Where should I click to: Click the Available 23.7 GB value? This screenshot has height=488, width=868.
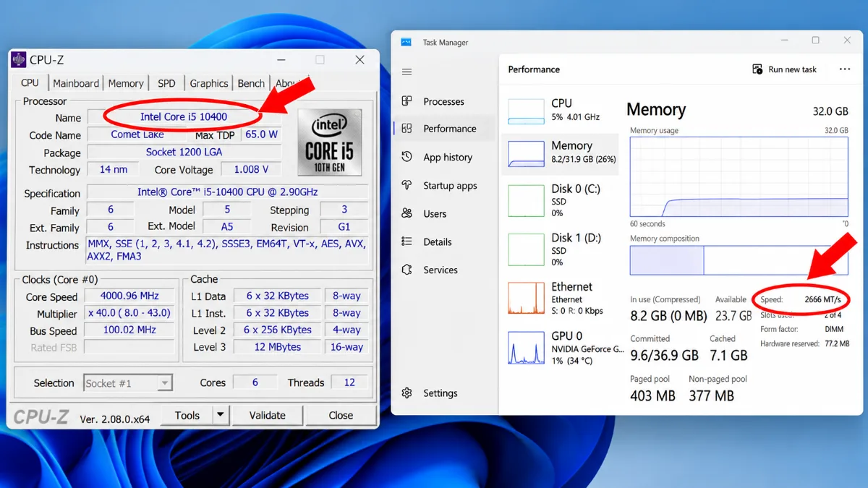coord(733,316)
